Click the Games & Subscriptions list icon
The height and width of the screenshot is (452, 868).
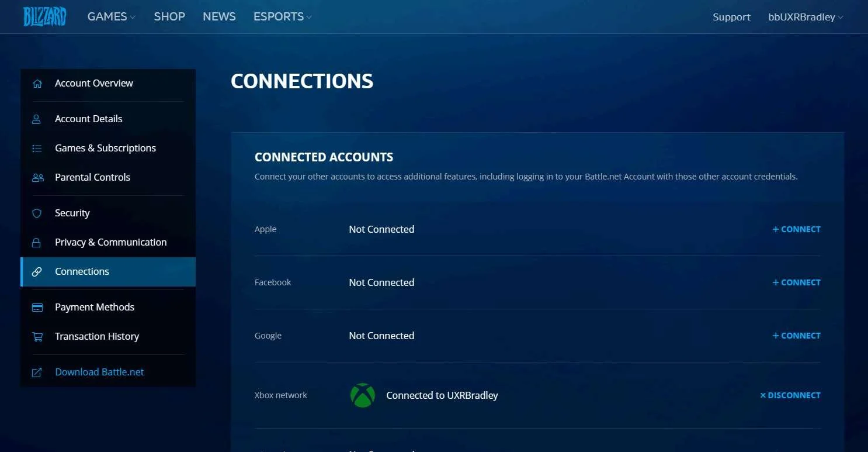(x=37, y=148)
